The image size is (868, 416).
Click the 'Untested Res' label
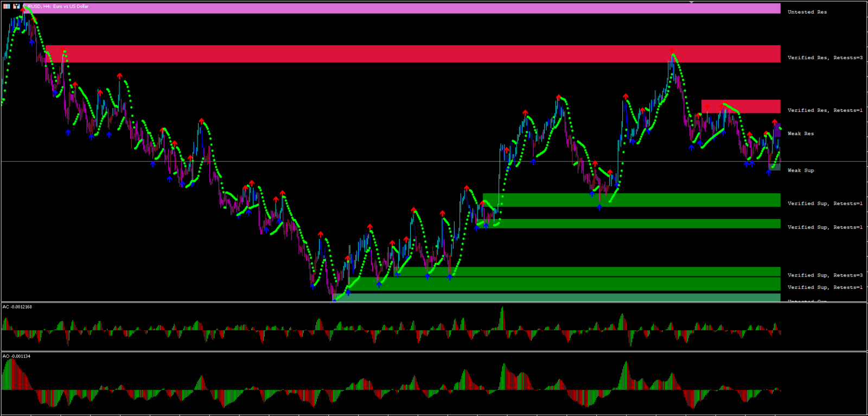pos(807,12)
